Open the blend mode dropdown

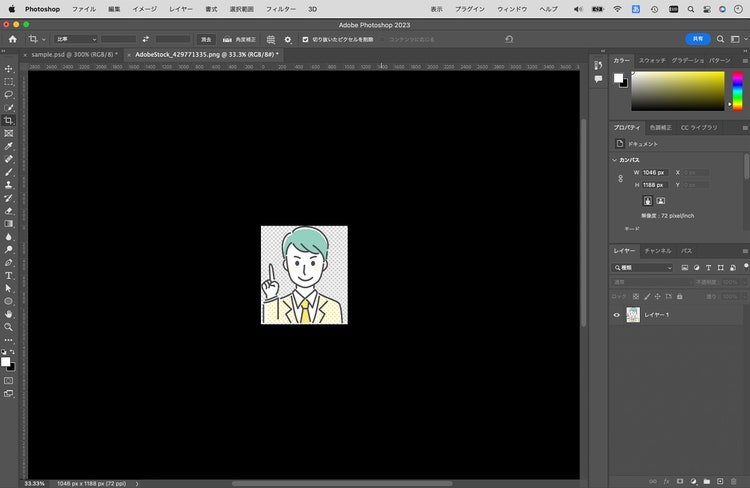click(651, 282)
